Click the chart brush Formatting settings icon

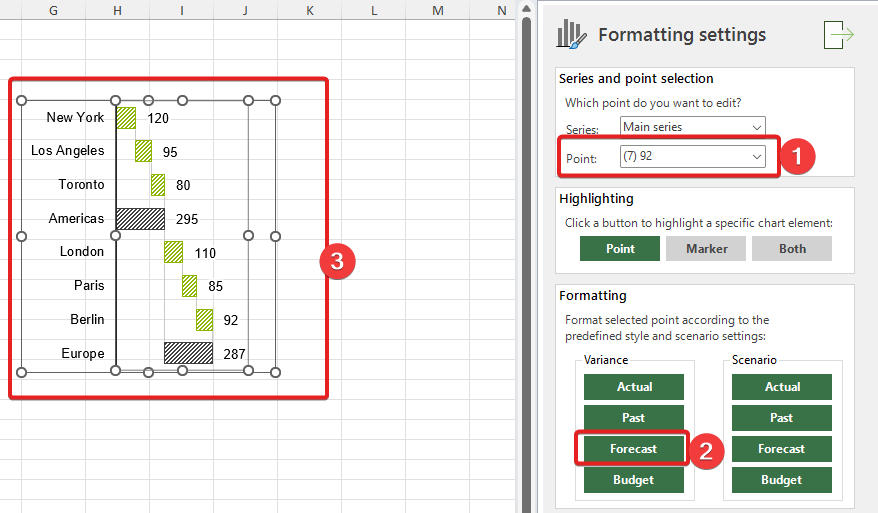pyautogui.click(x=572, y=34)
